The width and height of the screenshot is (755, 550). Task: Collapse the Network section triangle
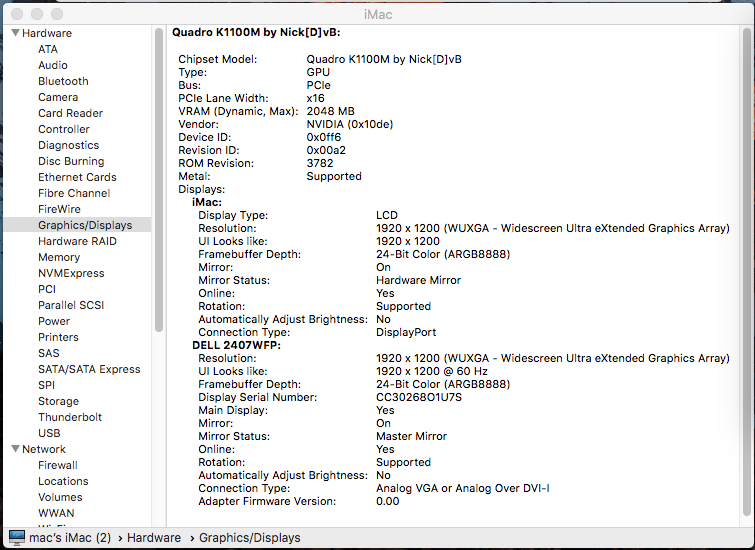coord(15,449)
